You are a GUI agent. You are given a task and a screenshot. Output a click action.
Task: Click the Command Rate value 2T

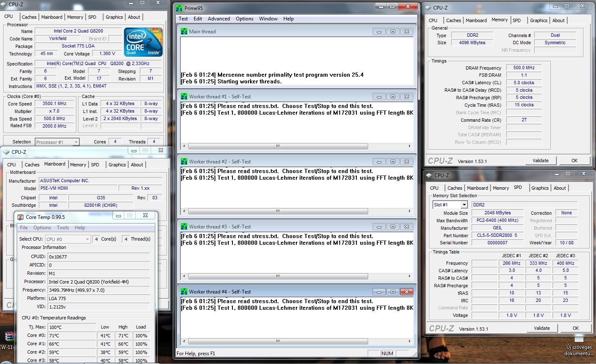click(524, 120)
